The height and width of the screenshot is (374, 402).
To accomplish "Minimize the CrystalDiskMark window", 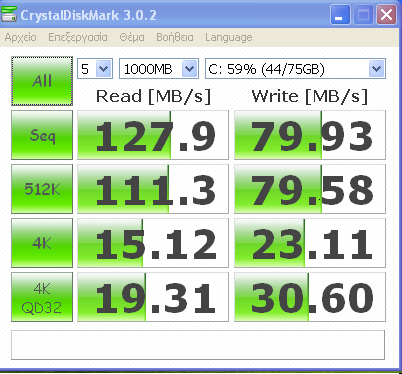I will point(340,15).
